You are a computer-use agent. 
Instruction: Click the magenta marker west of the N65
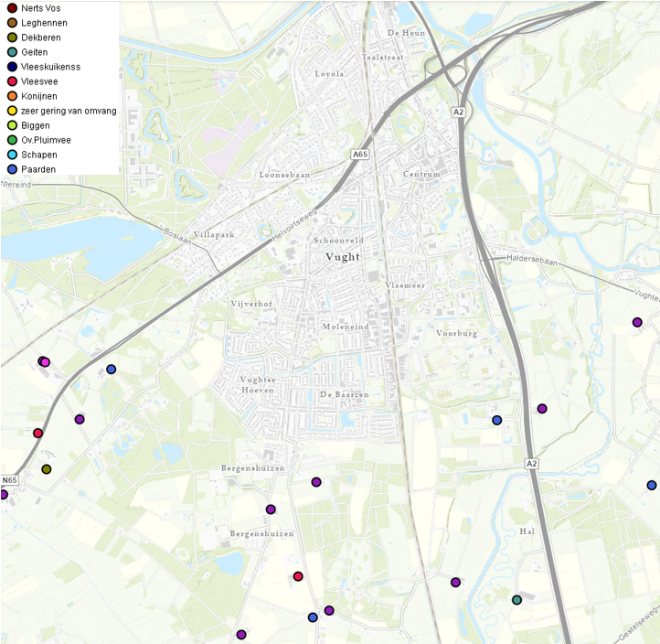(x=46, y=362)
